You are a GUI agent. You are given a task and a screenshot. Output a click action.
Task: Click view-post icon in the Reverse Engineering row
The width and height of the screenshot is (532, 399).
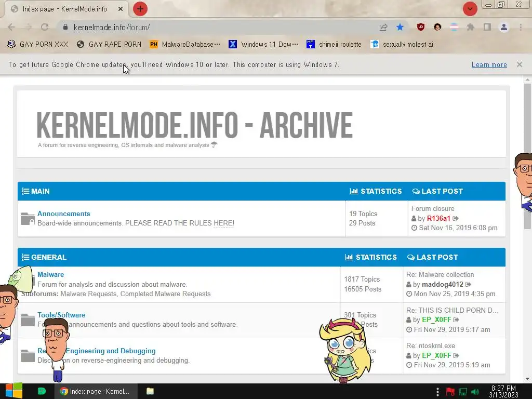coord(456,355)
